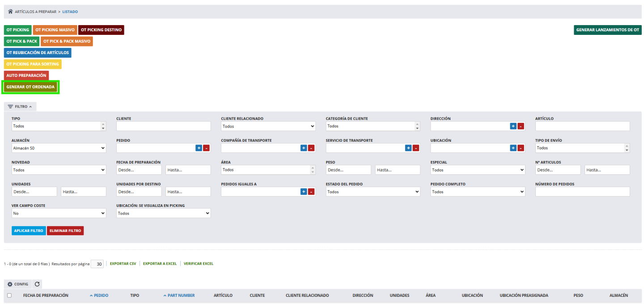
Task: Click the Exportar a Excel link
Action: point(160,264)
